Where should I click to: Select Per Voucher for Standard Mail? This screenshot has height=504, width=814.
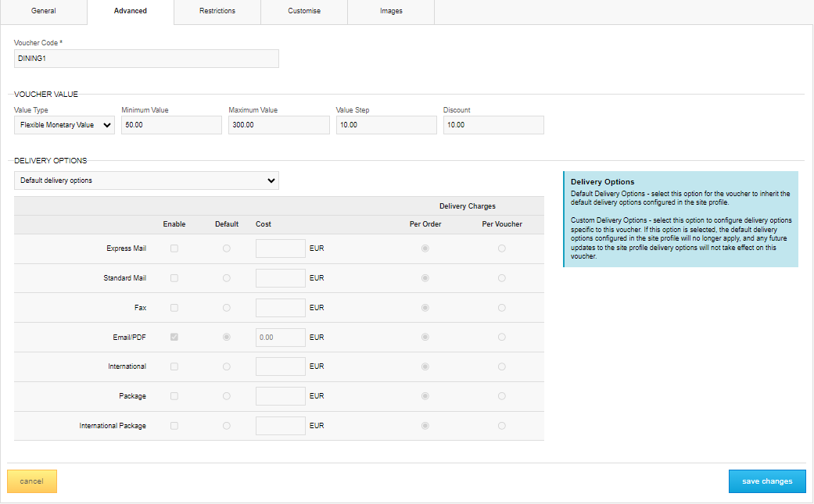tap(501, 278)
